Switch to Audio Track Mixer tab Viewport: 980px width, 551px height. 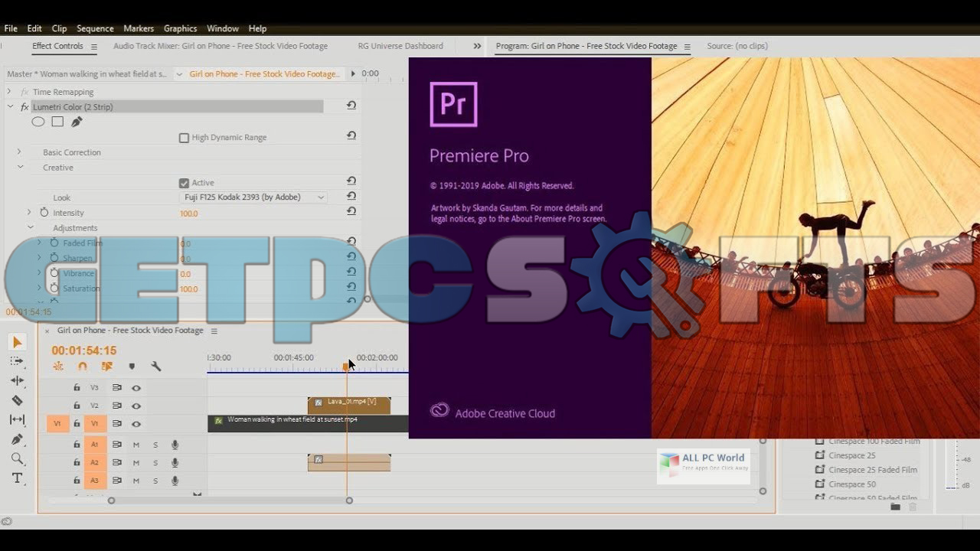pyautogui.click(x=220, y=46)
